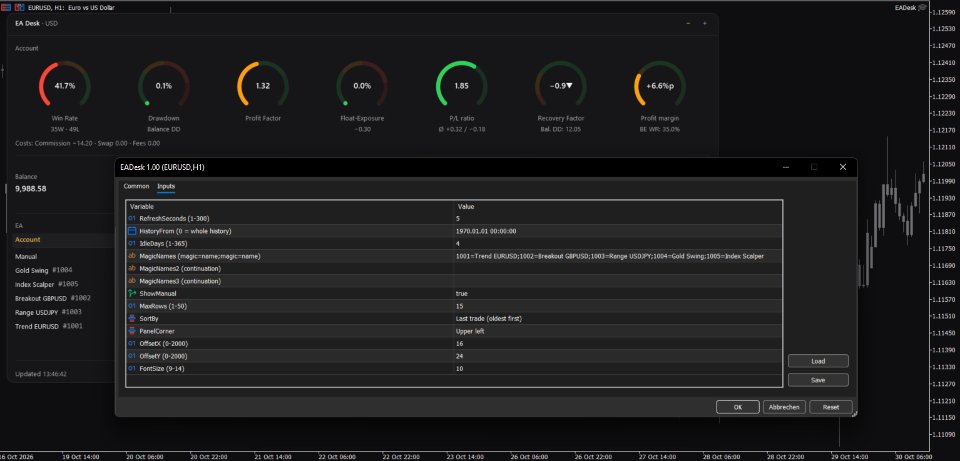Click the Load button
Viewport: 960px width, 461px height.
[x=818, y=361]
